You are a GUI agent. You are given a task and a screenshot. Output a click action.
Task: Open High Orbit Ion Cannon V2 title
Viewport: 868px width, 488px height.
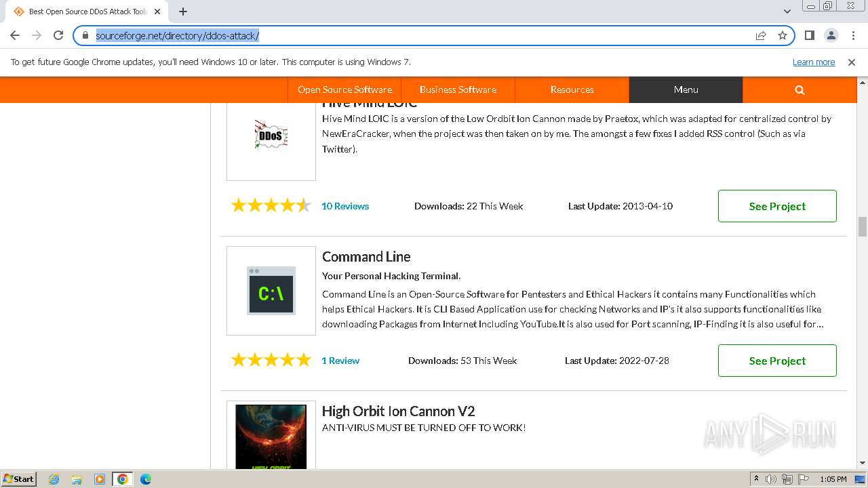tap(398, 411)
